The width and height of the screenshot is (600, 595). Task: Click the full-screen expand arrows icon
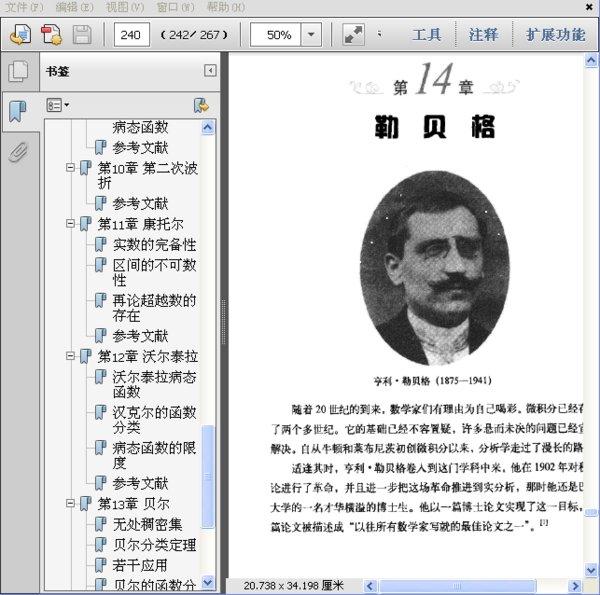tap(353, 35)
